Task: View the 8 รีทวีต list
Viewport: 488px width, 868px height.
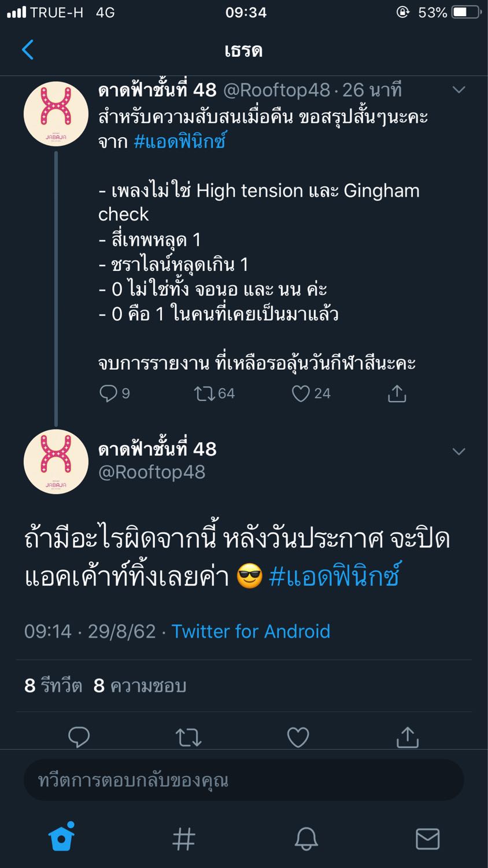Action: coord(53,686)
